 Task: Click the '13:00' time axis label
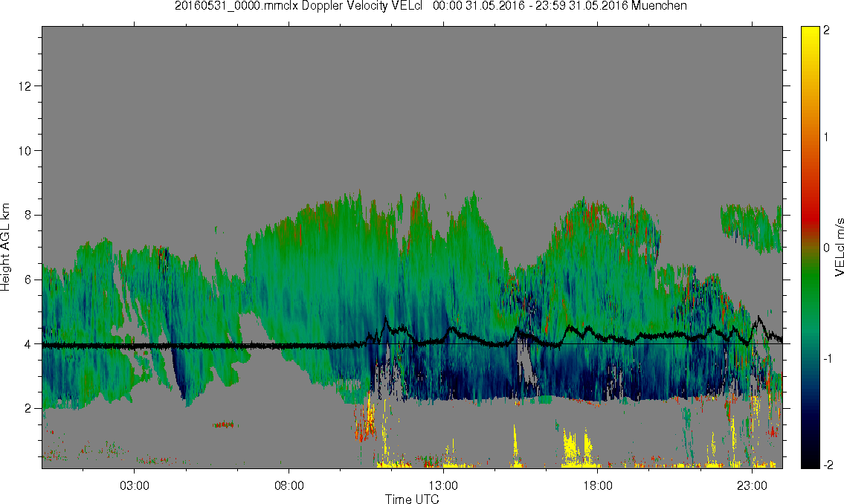[443, 485]
